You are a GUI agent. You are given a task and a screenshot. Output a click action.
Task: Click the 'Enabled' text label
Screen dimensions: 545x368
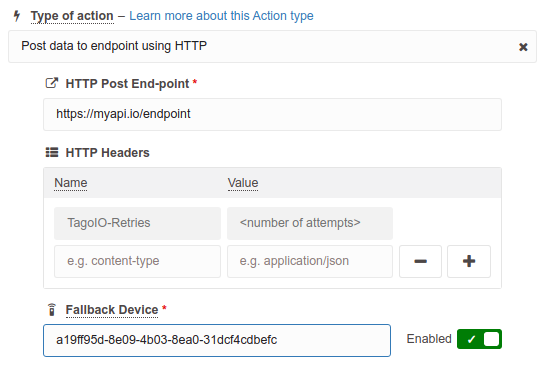point(429,339)
